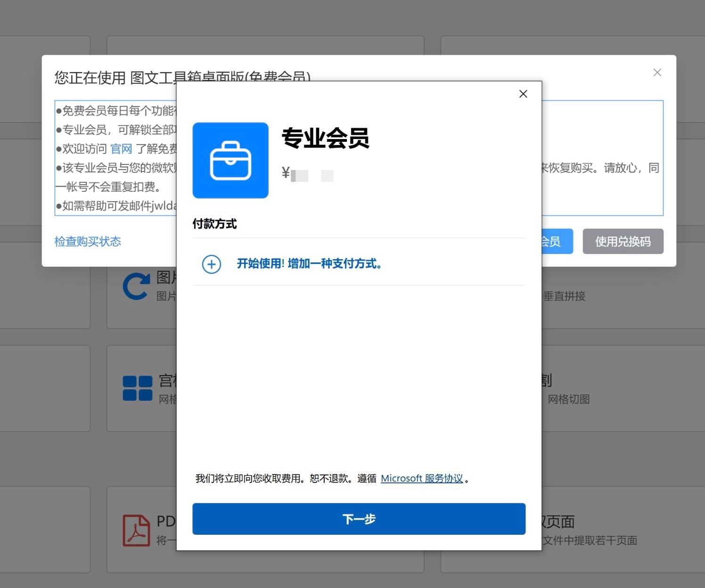The width and height of the screenshot is (705, 588).
Task: Open the 官网 link in membership notice
Action: [x=121, y=149]
